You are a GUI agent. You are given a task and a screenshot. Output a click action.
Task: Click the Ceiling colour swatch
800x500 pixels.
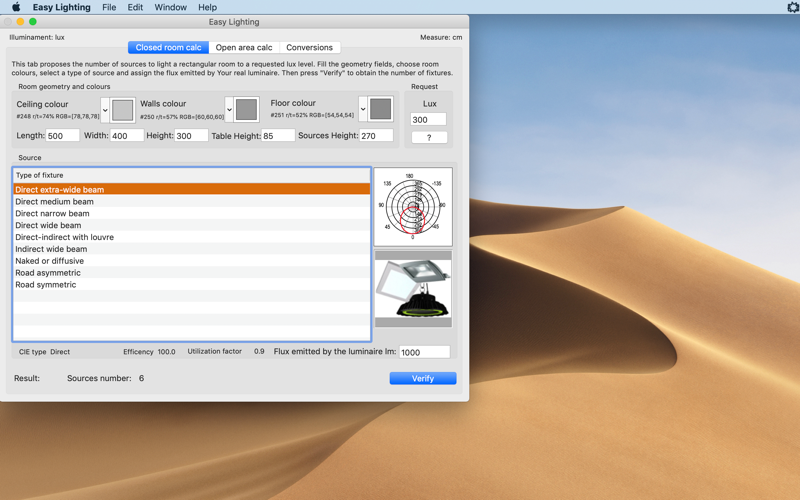pyautogui.click(x=122, y=110)
